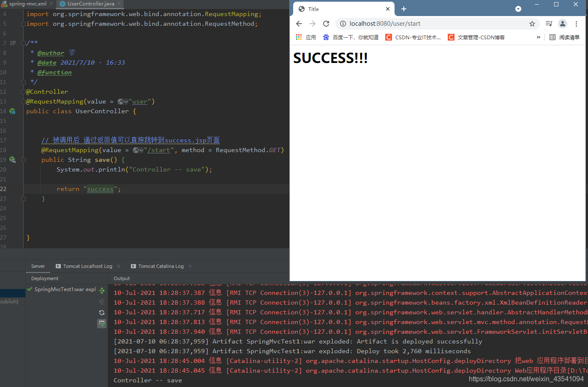Image resolution: width=588 pixels, height=387 pixels.
Task: Bookmark this page with the star icon
Action: 532,24
